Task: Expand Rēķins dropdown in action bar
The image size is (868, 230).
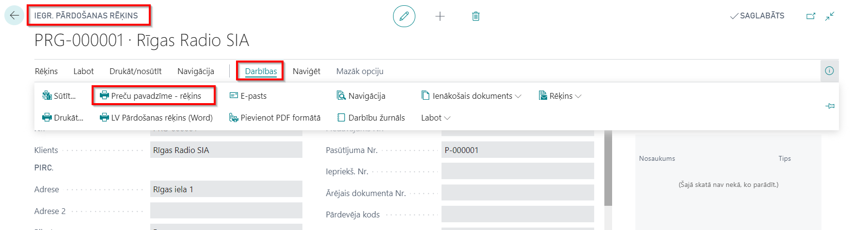Action: click(x=560, y=96)
